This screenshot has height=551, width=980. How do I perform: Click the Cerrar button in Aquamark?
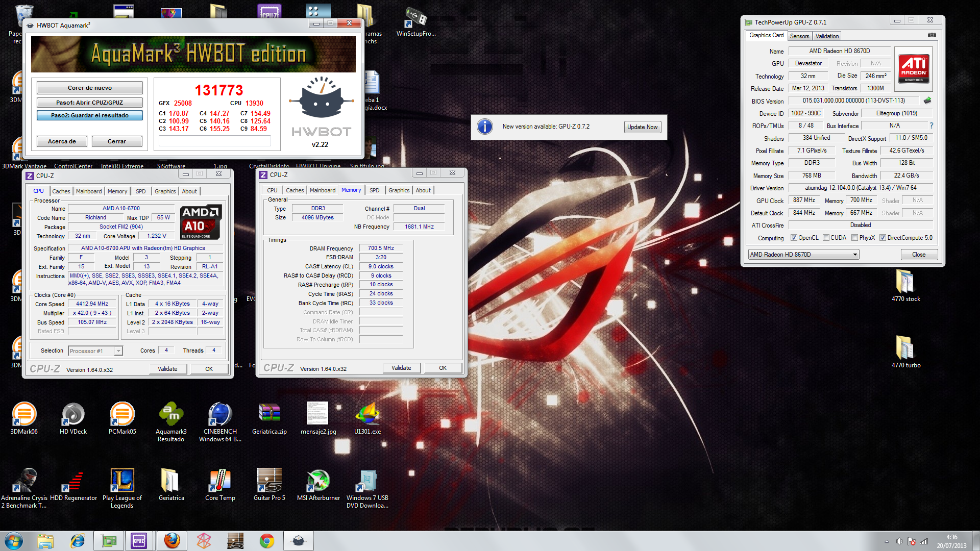click(117, 141)
